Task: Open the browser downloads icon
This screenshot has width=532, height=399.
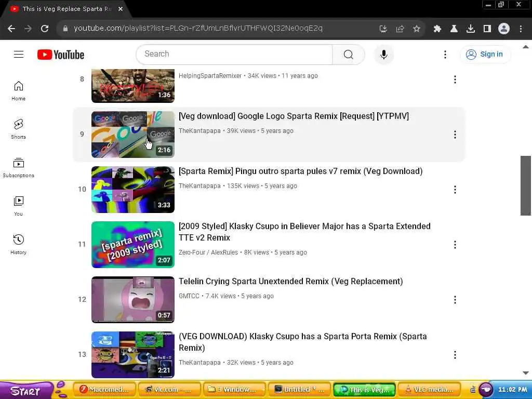Action: point(471,29)
